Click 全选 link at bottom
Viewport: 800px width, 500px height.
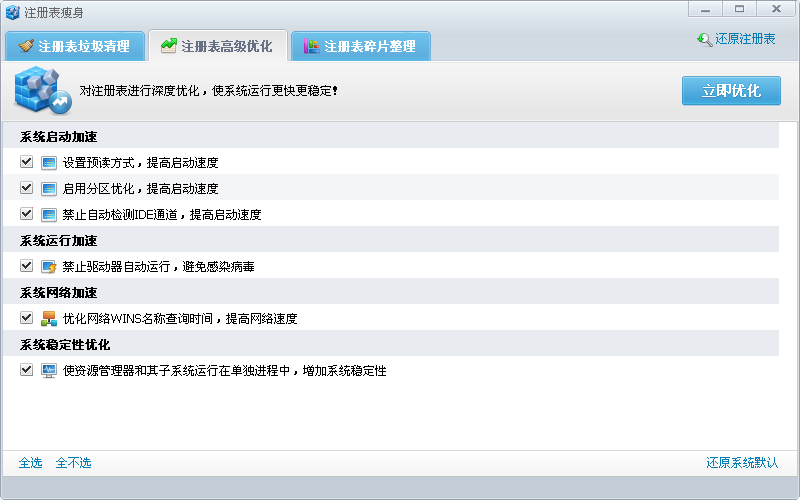[31, 463]
